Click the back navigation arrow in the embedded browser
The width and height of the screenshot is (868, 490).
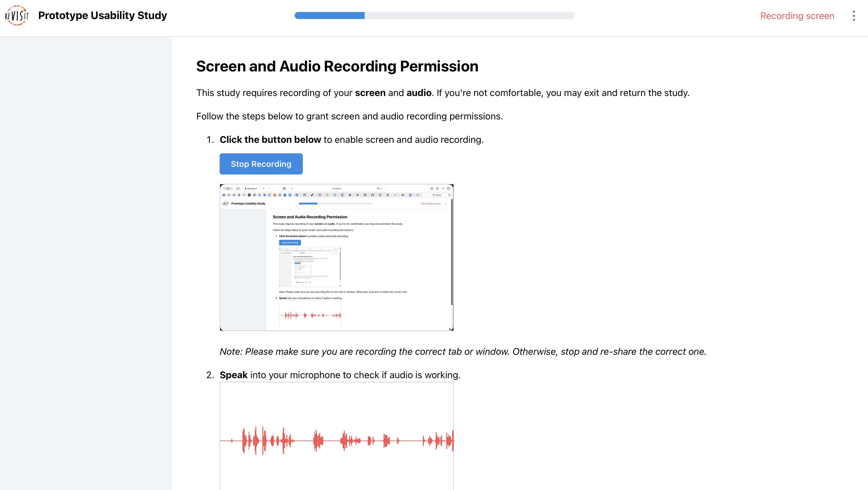click(264, 189)
